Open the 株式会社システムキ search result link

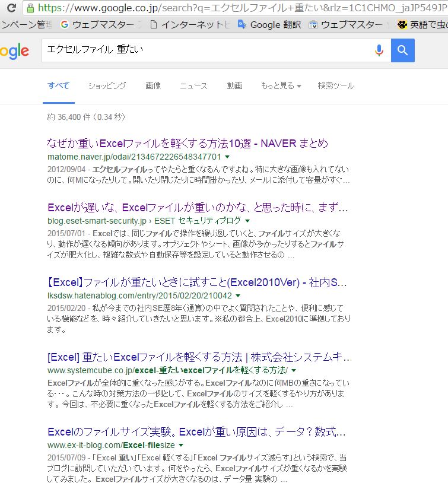click(x=199, y=357)
